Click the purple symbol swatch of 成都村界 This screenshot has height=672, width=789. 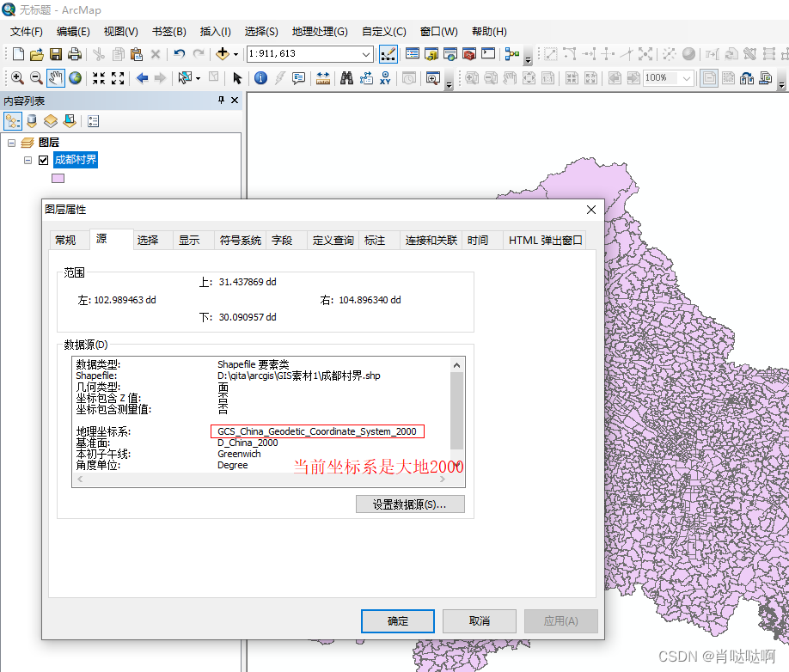pos(58,178)
